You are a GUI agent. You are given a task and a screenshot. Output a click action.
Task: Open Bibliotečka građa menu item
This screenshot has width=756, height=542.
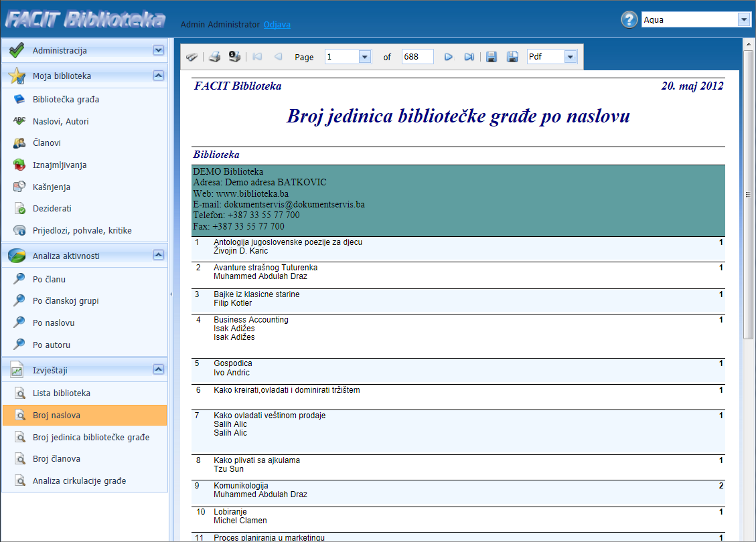(66, 100)
